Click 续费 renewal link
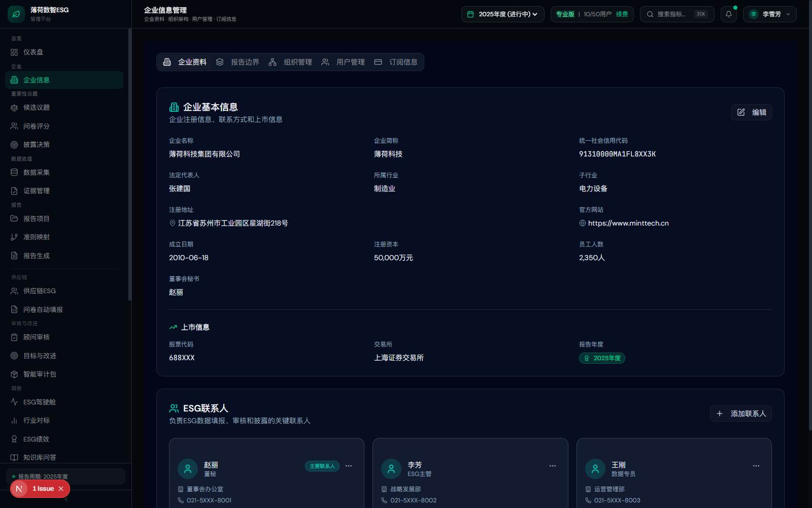Viewport: 812px width, 508px height. pyautogui.click(x=622, y=14)
